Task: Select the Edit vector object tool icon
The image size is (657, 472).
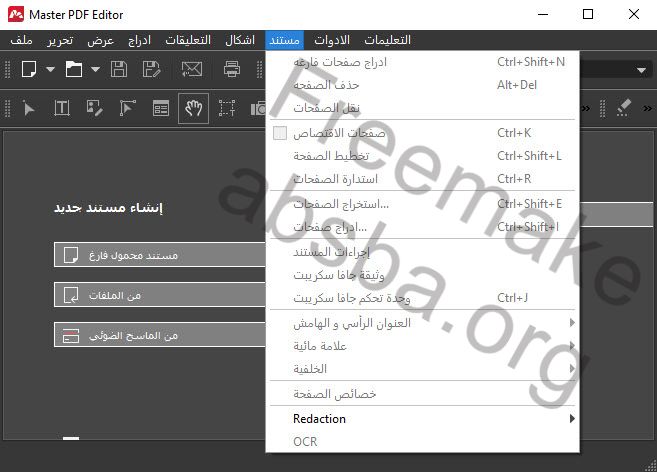Action: [127, 109]
